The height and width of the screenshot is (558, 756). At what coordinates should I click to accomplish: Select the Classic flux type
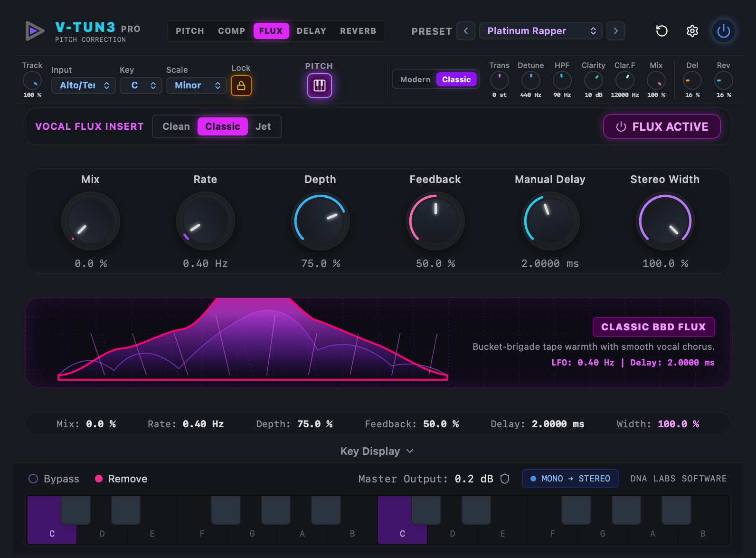223,126
